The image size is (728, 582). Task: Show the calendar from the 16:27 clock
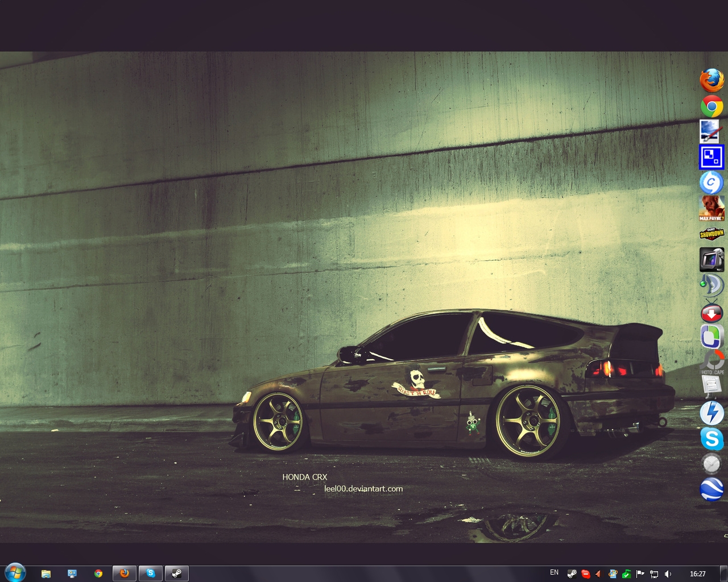[x=698, y=574]
